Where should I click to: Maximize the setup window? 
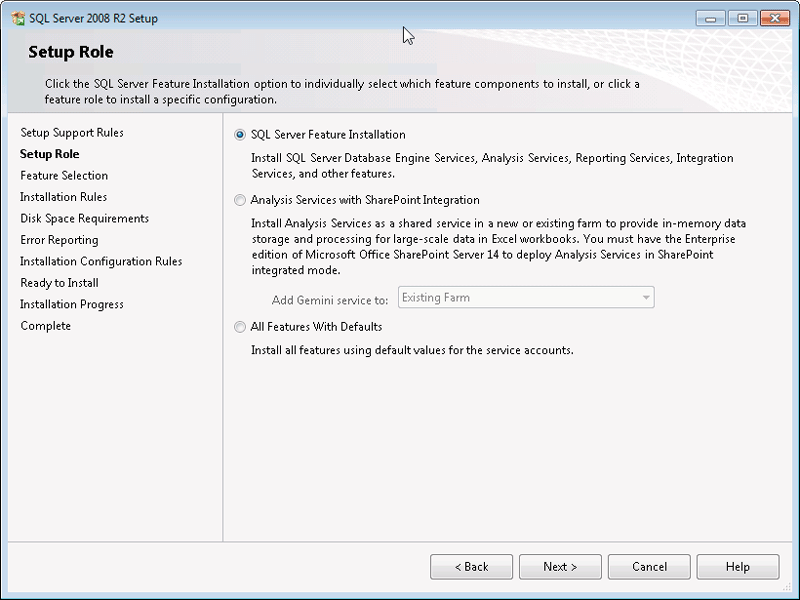coord(742,18)
